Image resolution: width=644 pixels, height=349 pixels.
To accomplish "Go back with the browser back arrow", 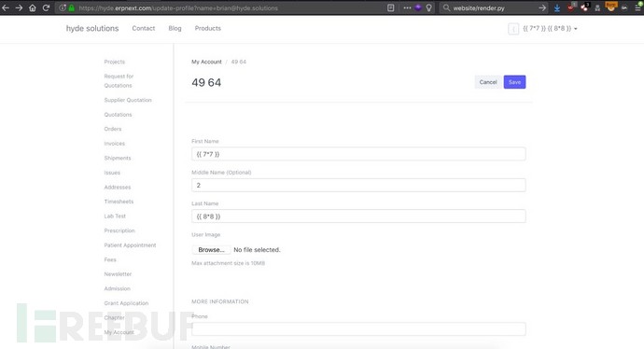I will click(x=6, y=7).
